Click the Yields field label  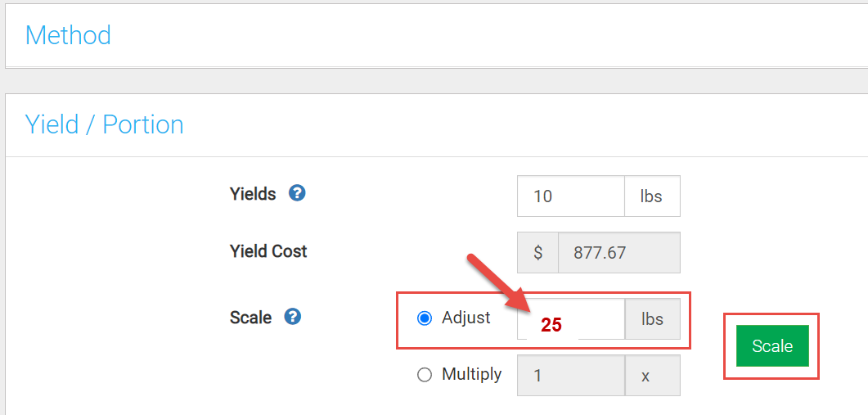point(253,194)
